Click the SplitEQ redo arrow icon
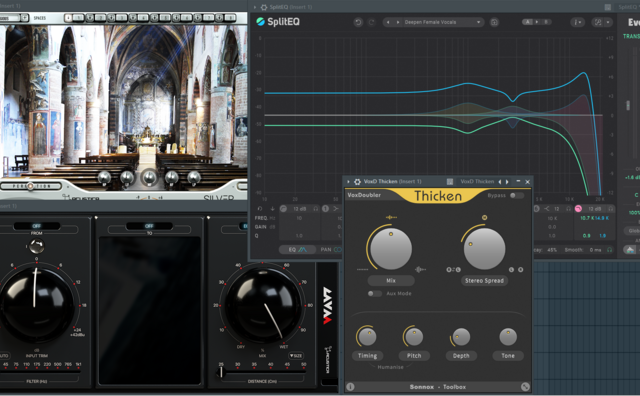The width and height of the screenshot is (640, 396). point(371,22)
